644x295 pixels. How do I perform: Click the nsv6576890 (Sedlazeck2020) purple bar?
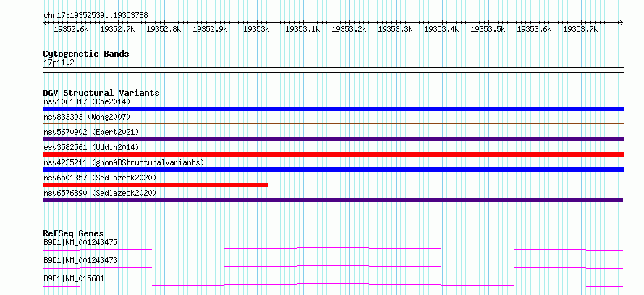point(333,200)
